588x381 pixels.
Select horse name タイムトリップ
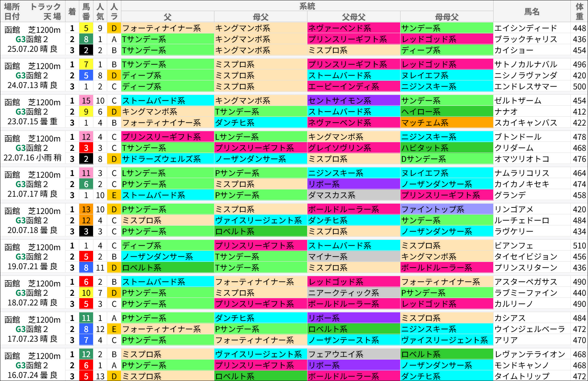point(521,377)
